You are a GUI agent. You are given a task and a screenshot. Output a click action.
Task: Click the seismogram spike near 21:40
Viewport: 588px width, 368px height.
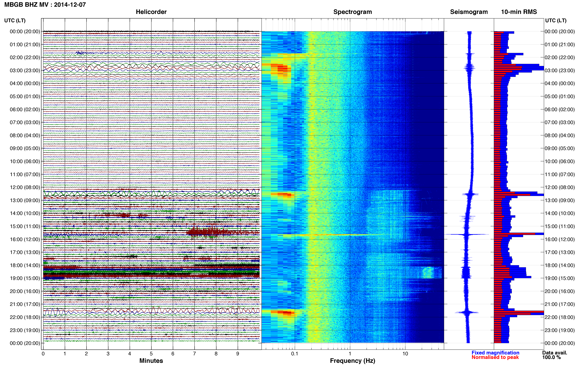467,312
